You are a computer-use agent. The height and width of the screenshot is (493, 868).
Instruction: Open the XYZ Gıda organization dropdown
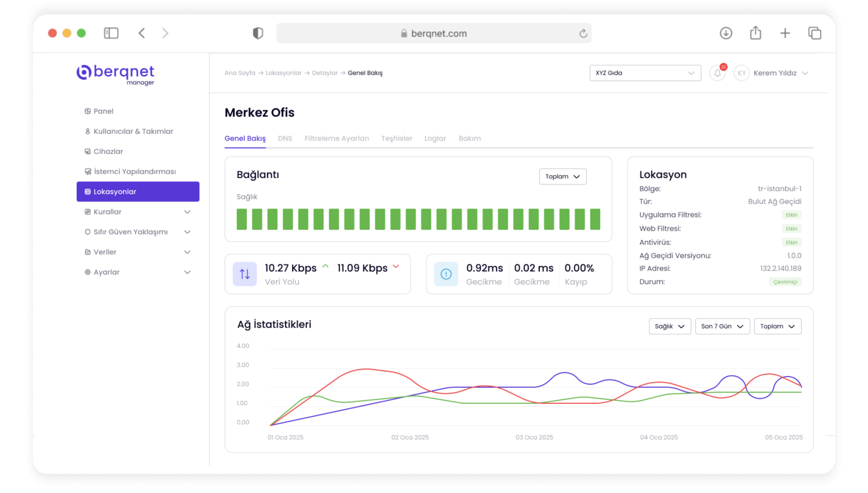pyautogui.click(x=645, y=73)
